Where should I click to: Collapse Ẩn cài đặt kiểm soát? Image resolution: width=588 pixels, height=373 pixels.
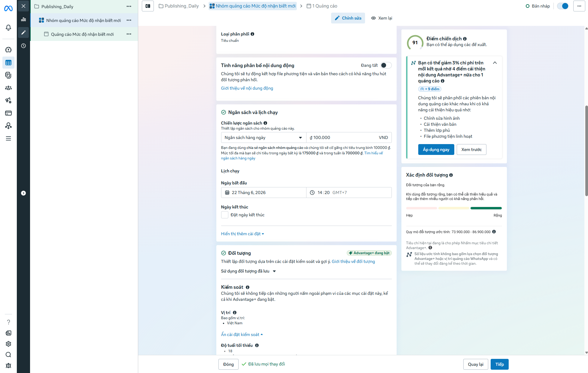pos(242,334)
